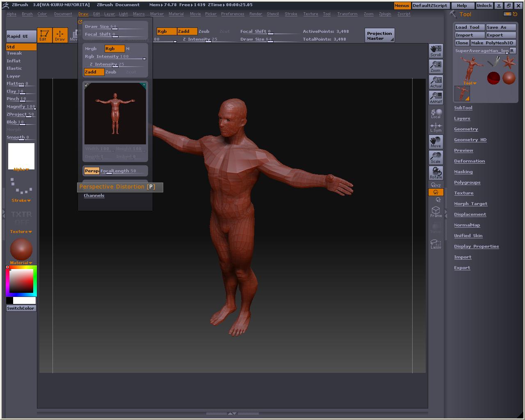
Task: Select Z axis rotation icon
Action: 438,200
